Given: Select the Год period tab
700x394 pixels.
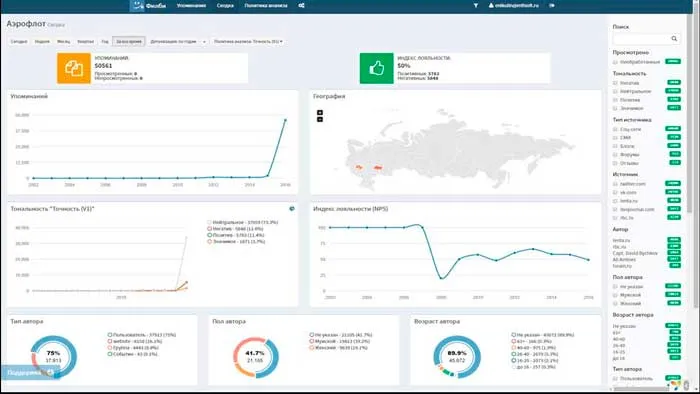Looking at the screenshot, I should [104, 41].
